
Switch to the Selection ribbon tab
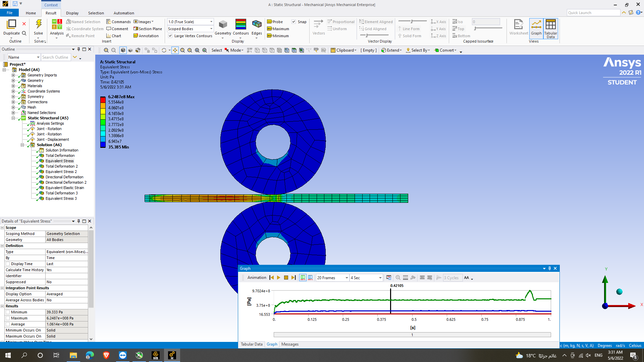96,13
